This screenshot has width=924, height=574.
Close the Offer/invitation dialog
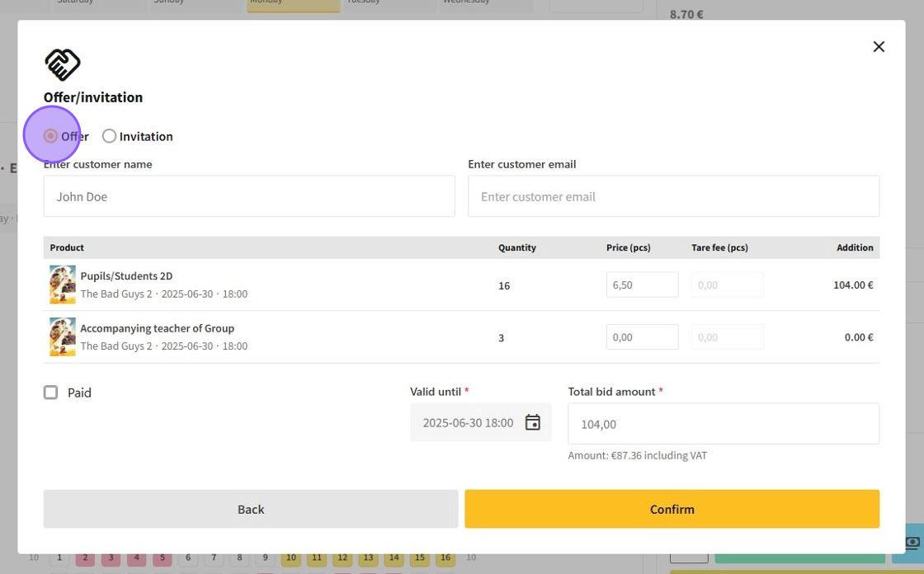tap(879, 47)
